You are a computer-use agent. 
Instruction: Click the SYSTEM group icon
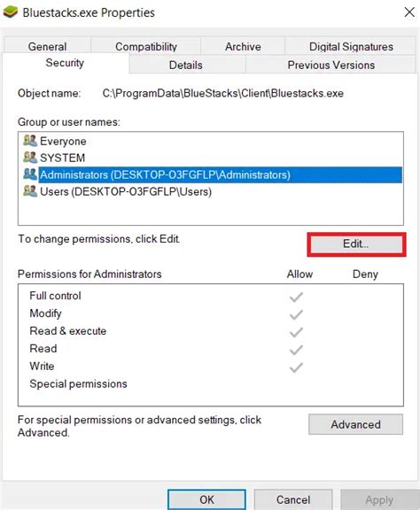coord(30,158)
